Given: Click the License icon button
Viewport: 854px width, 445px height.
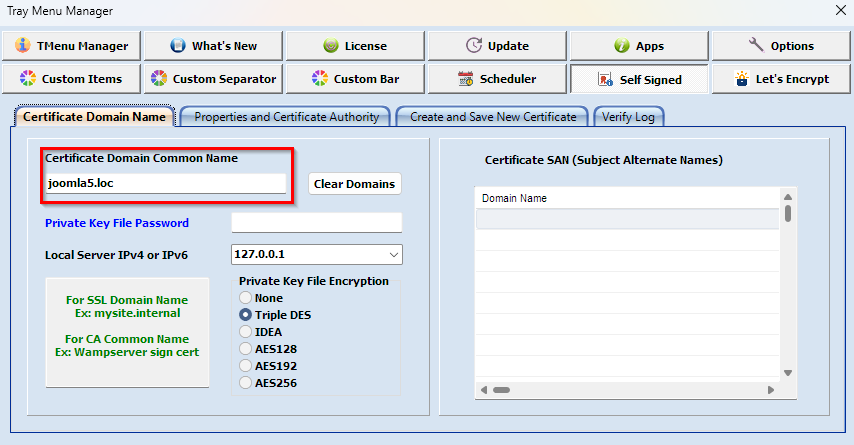Looking at the screenshot, I should pos(355,46).
